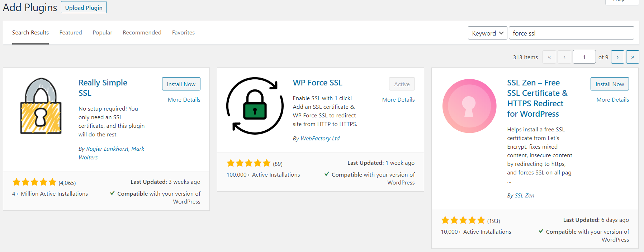
Task: Install the Really Simple SSL plugin
Action: point(181,84)
